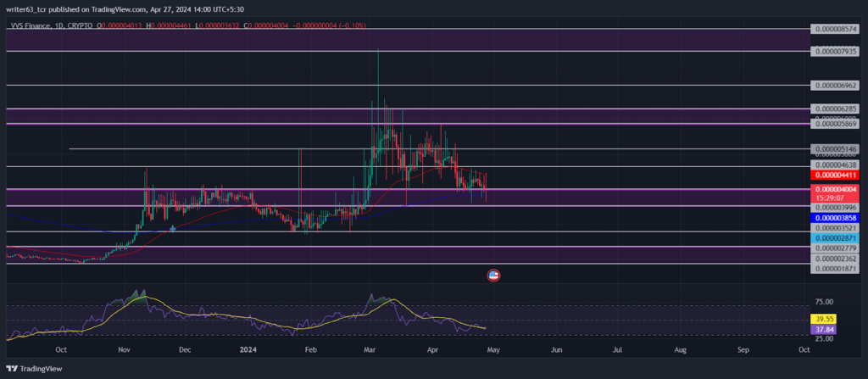Select the 0.000004638 price label
The width and height of the screenshot is (868, 379).
tap(834, 164)
